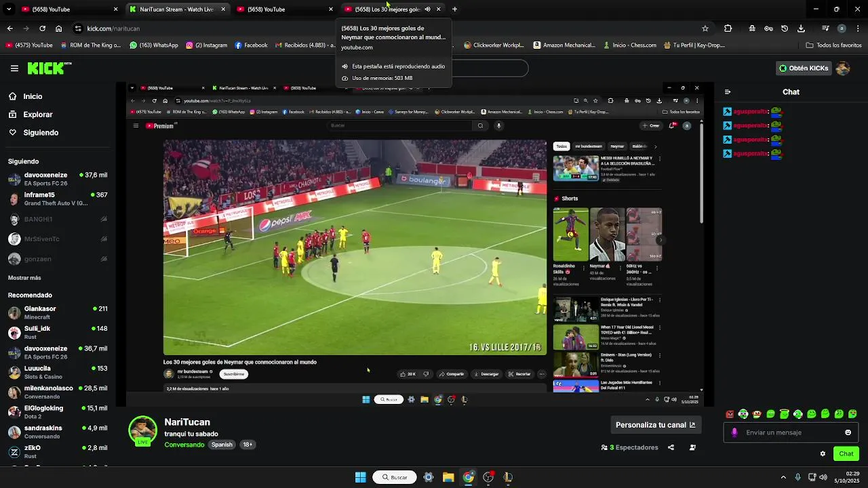Open milenkanolasco Conversando channel
Screen dimensions: 868x488
[x=58, y=392]
